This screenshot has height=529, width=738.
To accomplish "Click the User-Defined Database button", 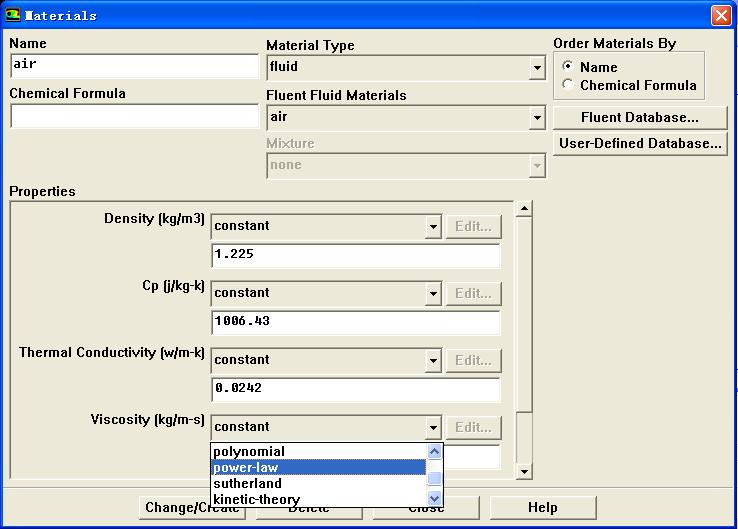I will 639,143.
